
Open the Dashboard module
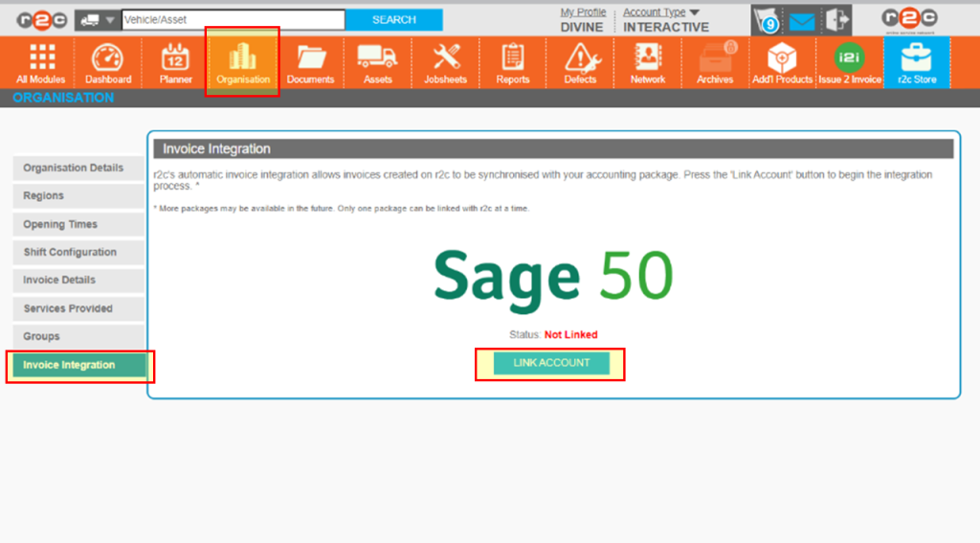[x=108, y=62]
